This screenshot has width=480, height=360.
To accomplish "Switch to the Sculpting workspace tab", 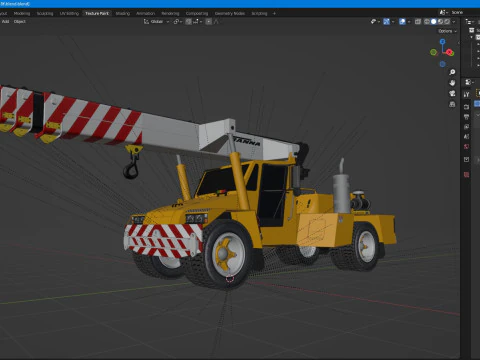I will pyautogui.click(x=45, y=13).
